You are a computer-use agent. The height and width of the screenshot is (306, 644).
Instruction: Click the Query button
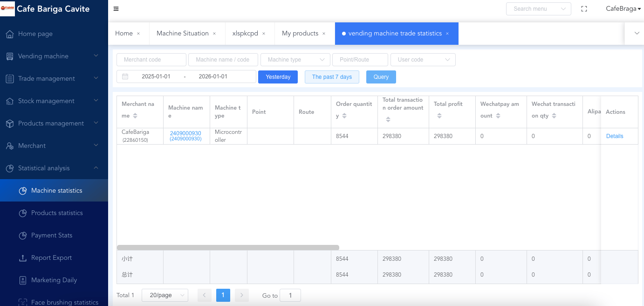(381, 77)
